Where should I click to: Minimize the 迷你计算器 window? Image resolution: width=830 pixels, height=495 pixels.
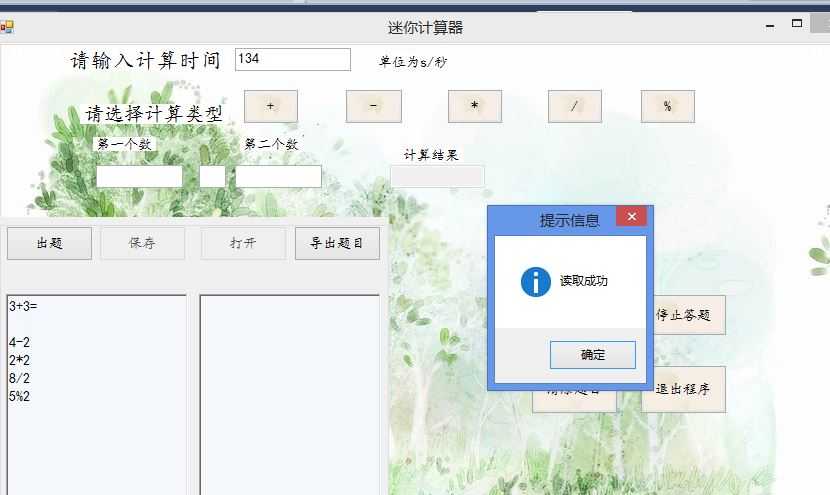pos(770,25)
